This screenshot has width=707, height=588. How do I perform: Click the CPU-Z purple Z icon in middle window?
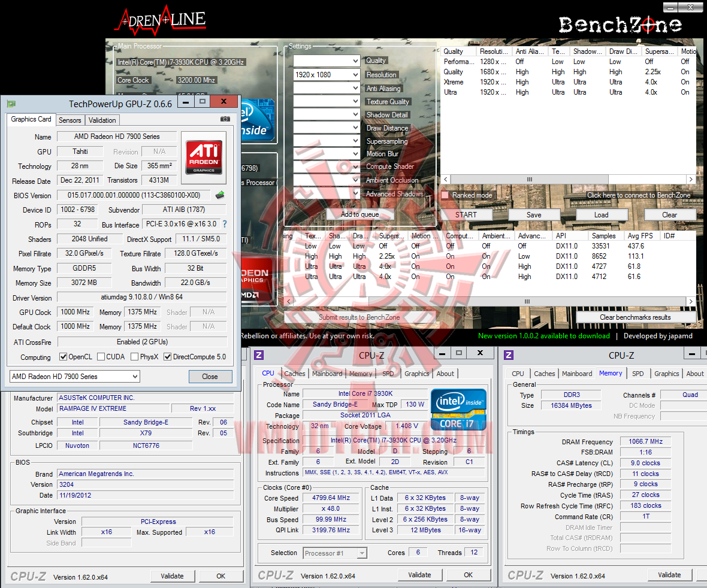click(x=259, y=355)
